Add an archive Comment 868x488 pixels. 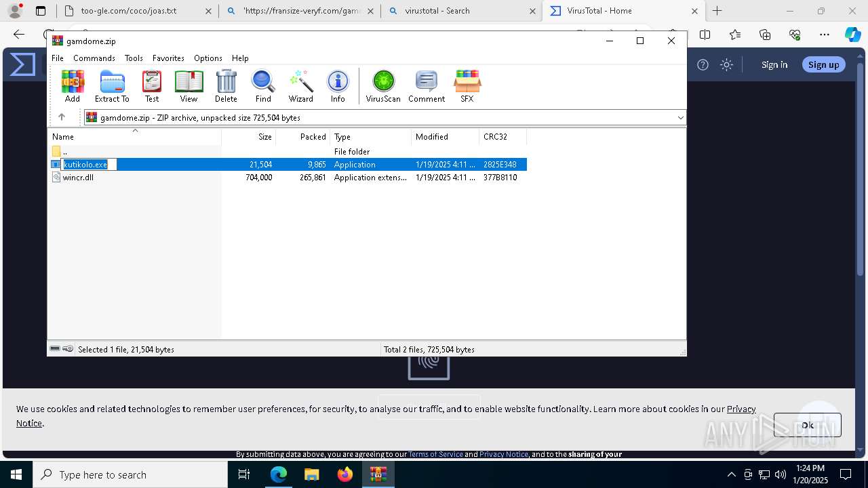click(427, 86)
